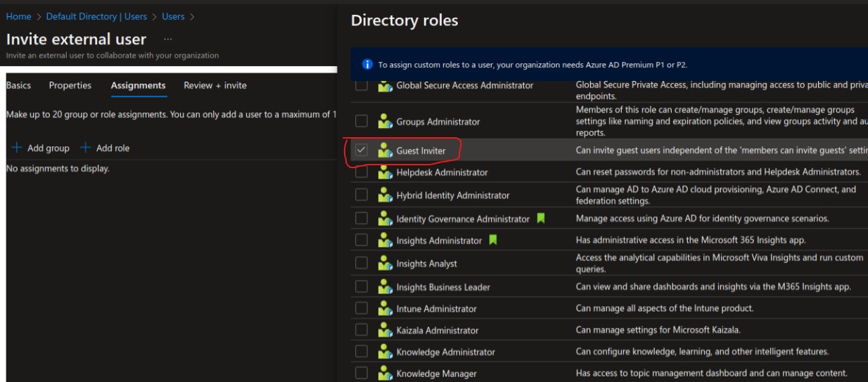Click the Azure AD Premium P1 or P2 banner
This screenshot has width=868, height=382.
[609, 65]
